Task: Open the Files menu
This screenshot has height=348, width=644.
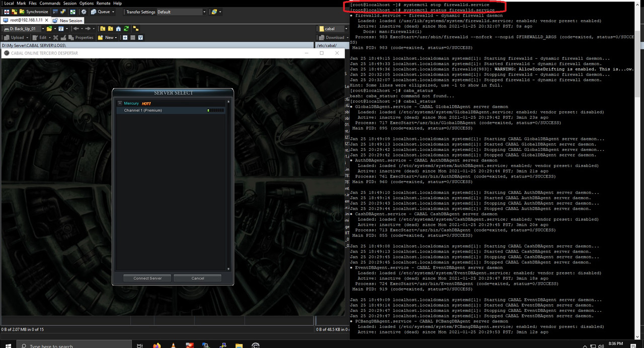Action: point(33,4)
